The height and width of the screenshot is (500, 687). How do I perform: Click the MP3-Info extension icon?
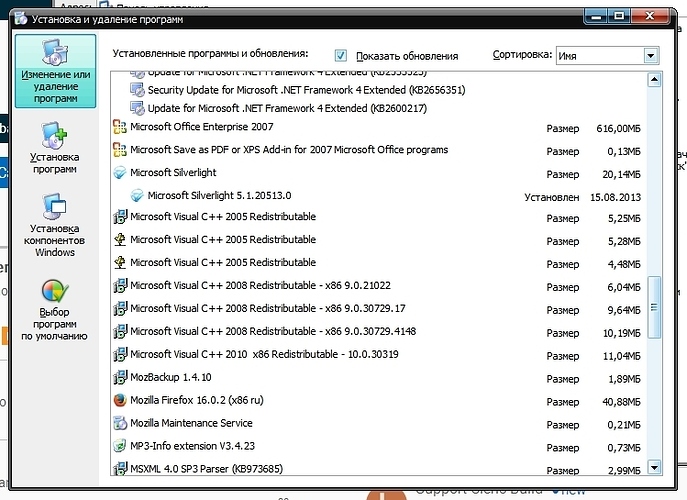pyautogui.click(x=121, y=445)
